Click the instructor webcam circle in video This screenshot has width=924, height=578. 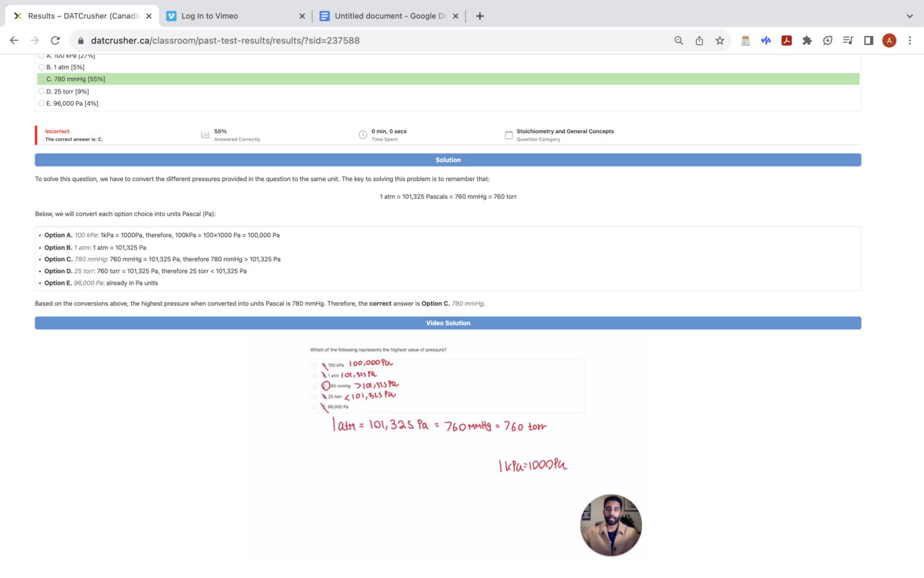(611, 525)
